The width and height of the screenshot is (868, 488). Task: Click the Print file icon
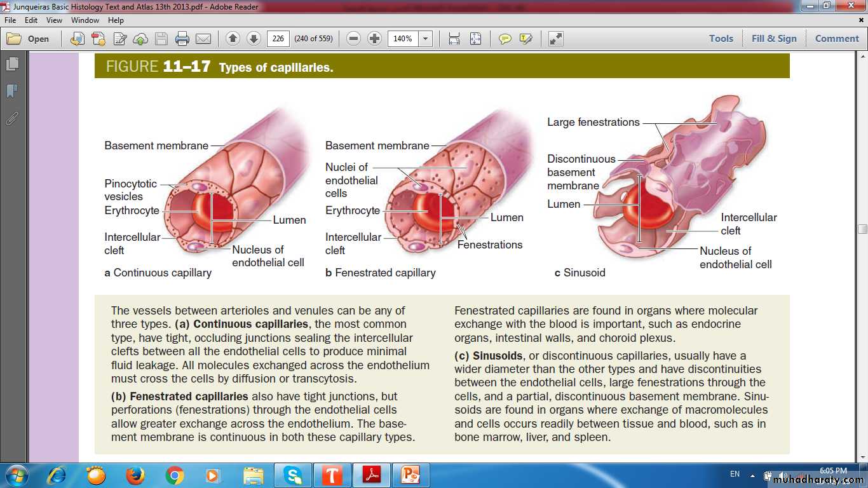pos(182,39)
